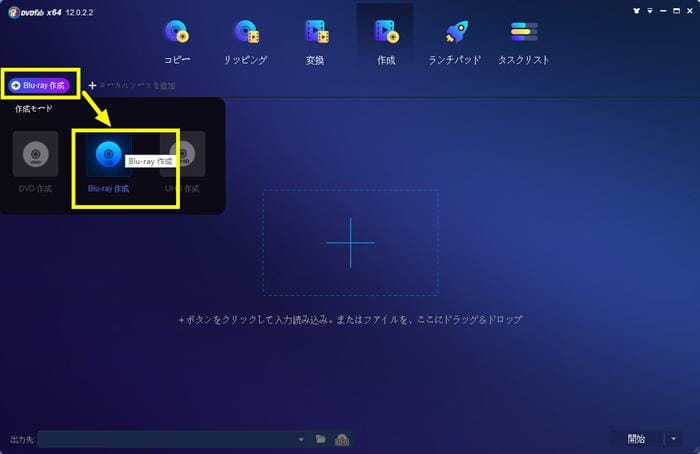Select ISO image output icon

point(342,440)
